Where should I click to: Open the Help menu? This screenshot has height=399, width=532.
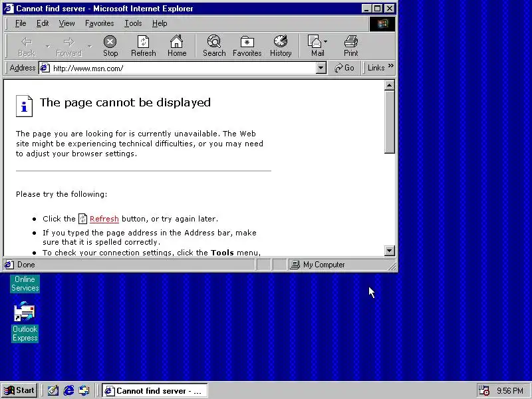pos(160,23)
